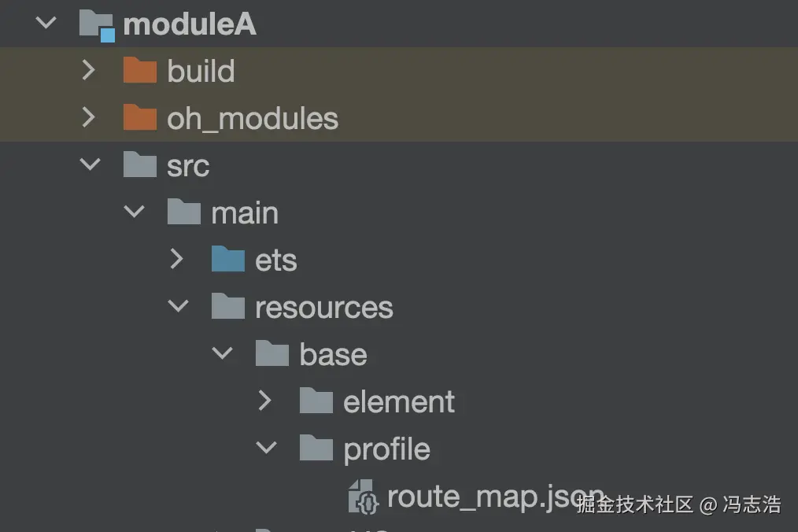Image resolution: width=798 pixels, height=532 pixels.
Task: Click the orange oh_modules folder icon
Action: (x=140, y=118)
